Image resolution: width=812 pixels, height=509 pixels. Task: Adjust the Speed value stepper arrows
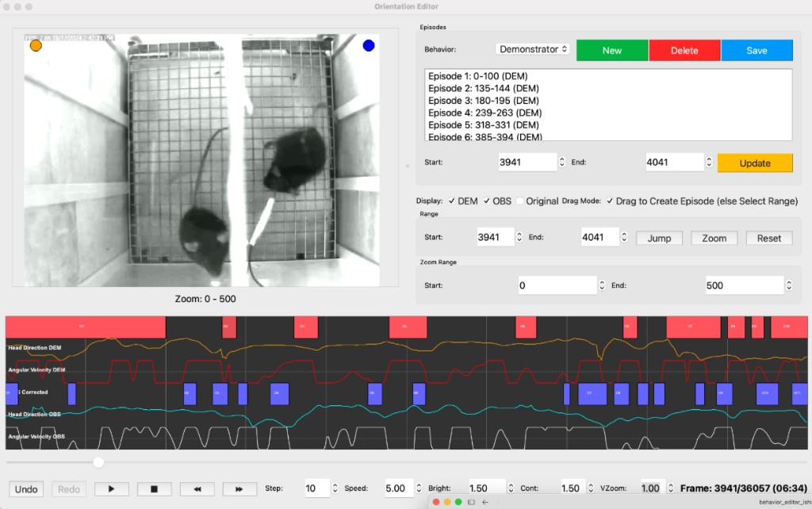point(419,488)
